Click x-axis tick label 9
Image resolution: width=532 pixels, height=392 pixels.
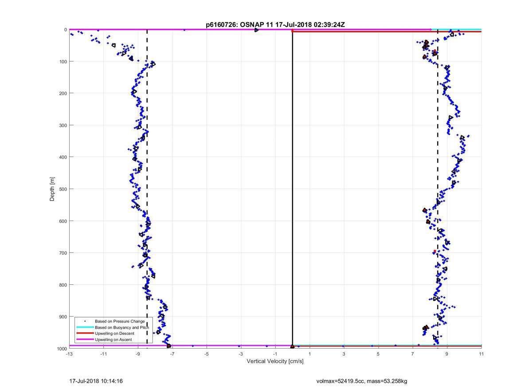[447, 353]
